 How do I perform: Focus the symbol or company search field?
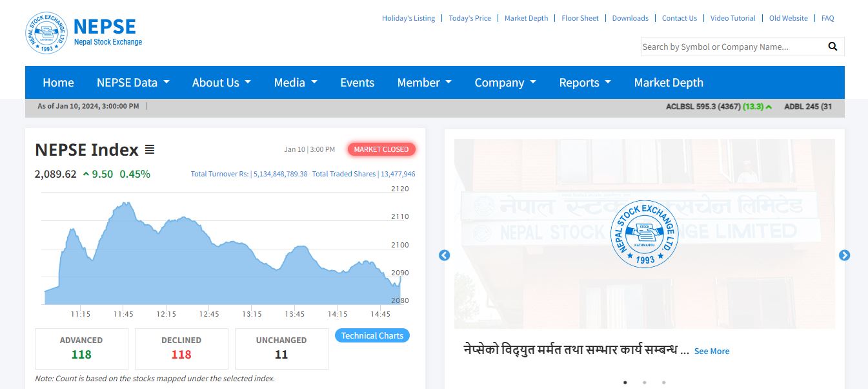tap(732, 47)
